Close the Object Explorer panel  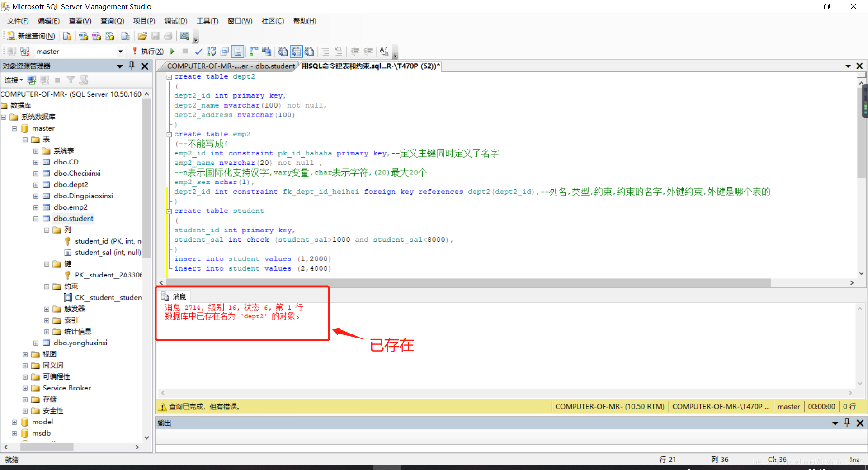coord(145,66)
